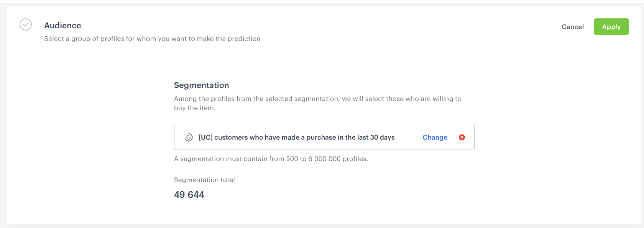Click the '6 000 000 profiles' limit text
The height and width of the screenshot is (228, 644).
tap(337, 159)
